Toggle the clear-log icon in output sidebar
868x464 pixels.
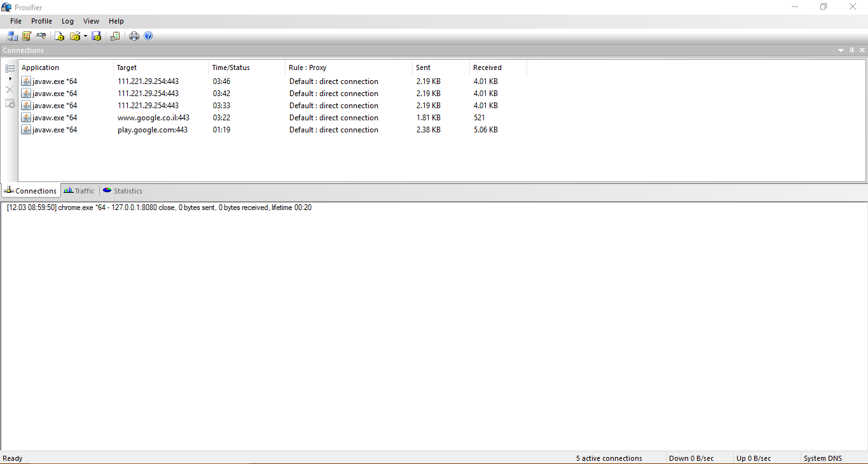(10, 89)
